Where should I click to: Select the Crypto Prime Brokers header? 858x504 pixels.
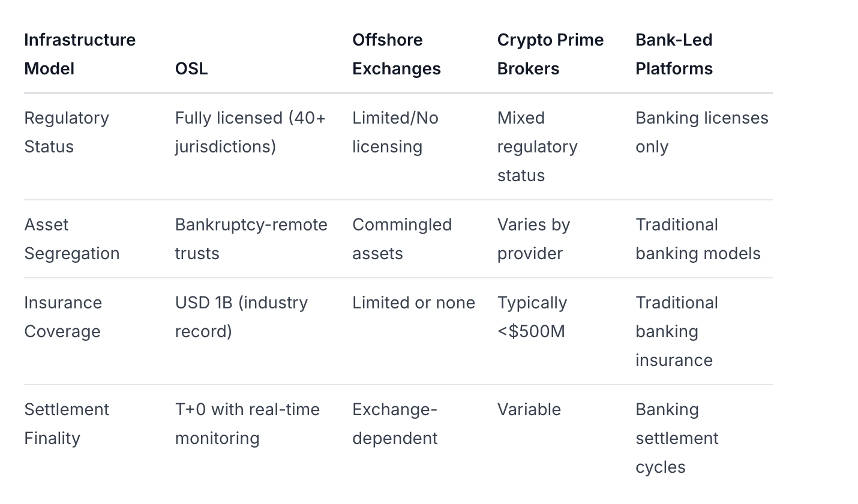click(550, 54)
